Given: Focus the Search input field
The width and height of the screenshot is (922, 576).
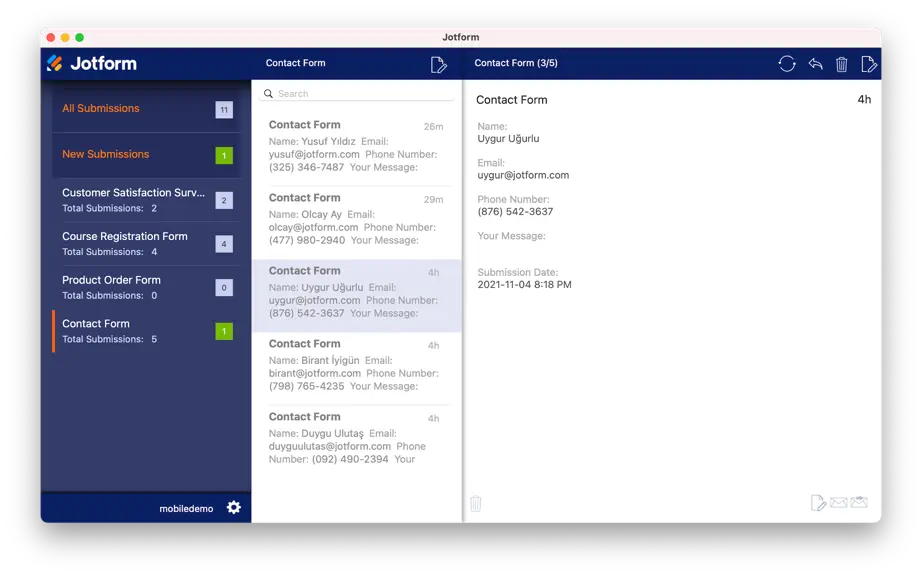Looking at the screenshot, I should pyautogui.click(x=356, y=93).
